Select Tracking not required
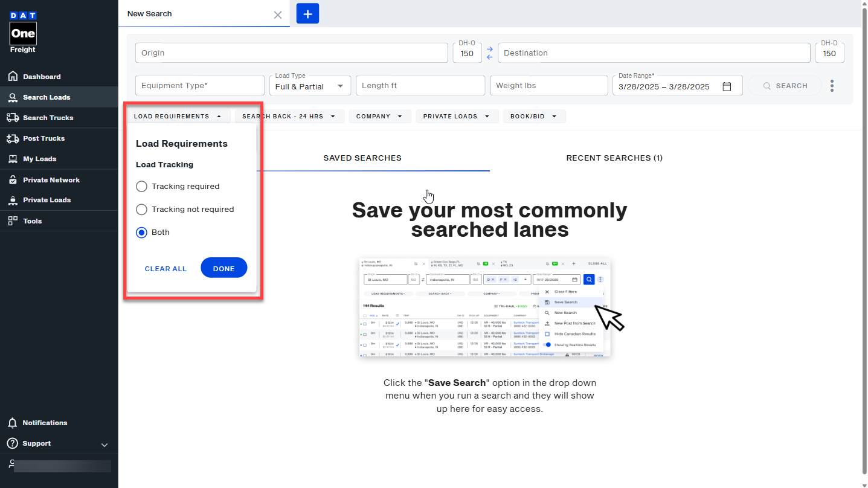The image size is (868, 488). point(141,209)
